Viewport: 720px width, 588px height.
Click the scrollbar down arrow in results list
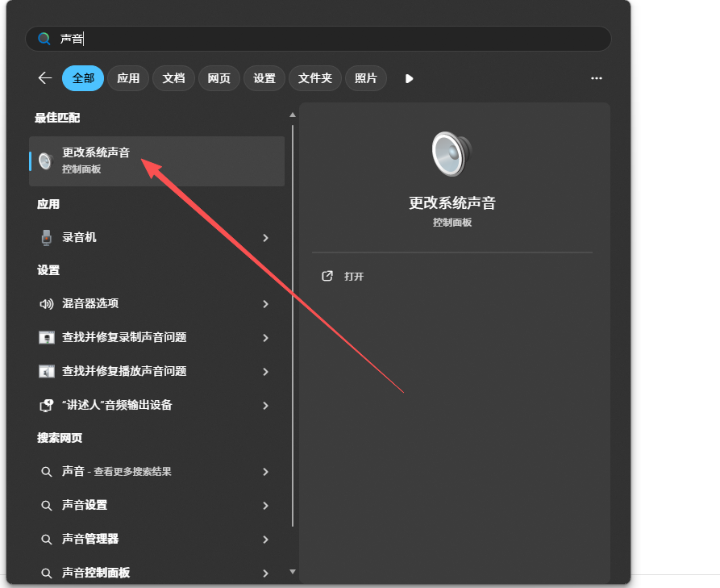(292, 573)
